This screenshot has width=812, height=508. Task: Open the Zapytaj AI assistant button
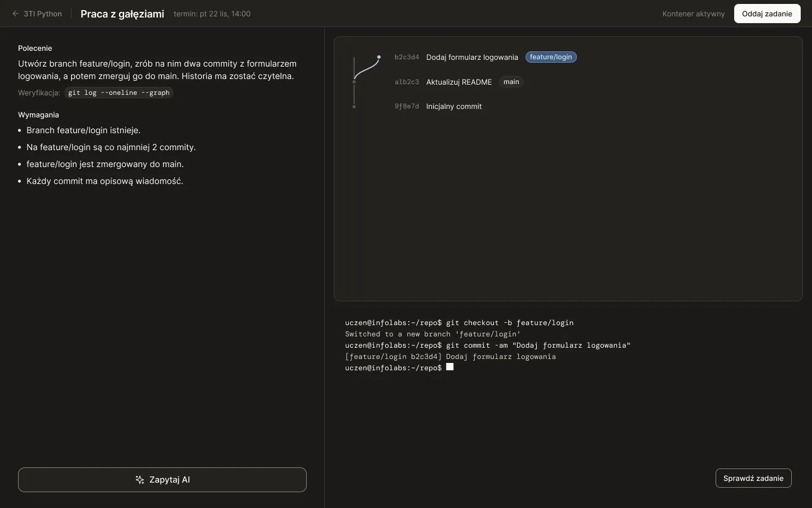(162, 480)
